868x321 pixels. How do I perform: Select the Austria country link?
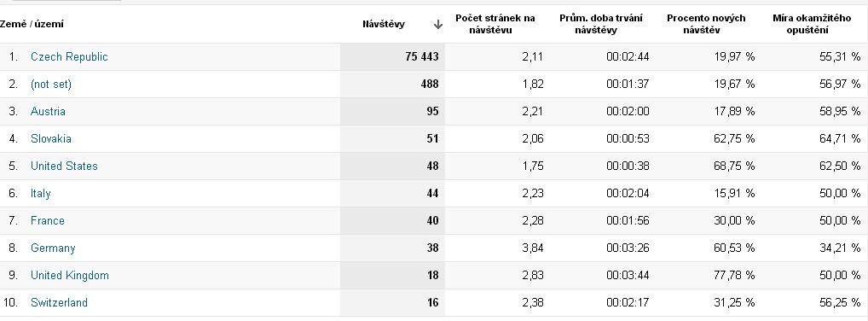(48, 112)
